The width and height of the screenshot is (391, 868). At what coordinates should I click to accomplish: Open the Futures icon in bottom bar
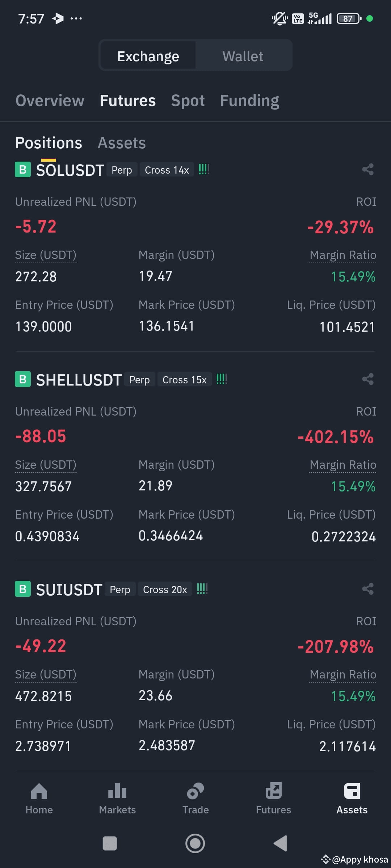pos(274,791)
